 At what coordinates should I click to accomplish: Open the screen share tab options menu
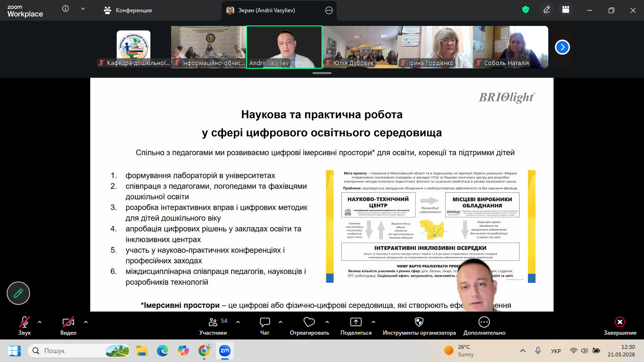click(329, 10)
